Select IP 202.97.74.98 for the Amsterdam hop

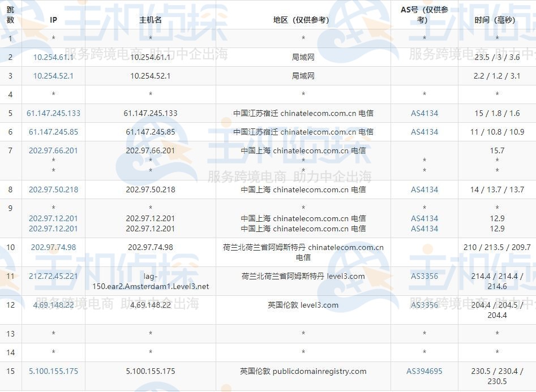[53, 247]
